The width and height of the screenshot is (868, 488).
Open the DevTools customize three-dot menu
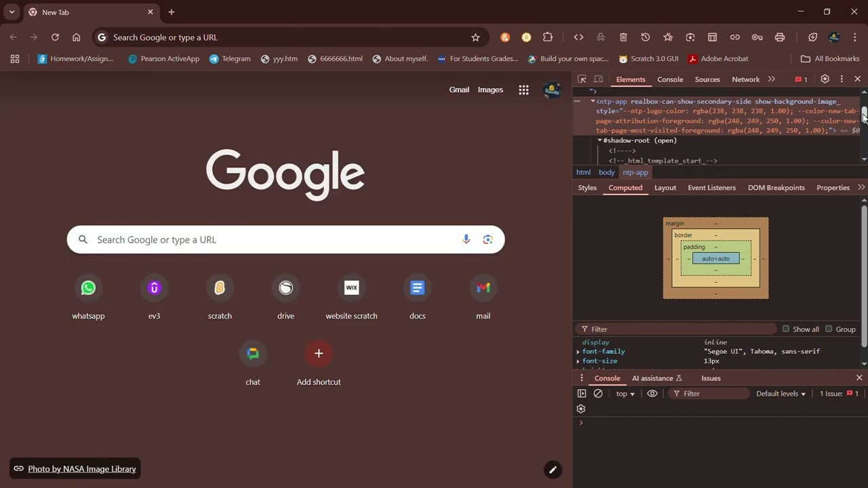(x=842, y=79)
